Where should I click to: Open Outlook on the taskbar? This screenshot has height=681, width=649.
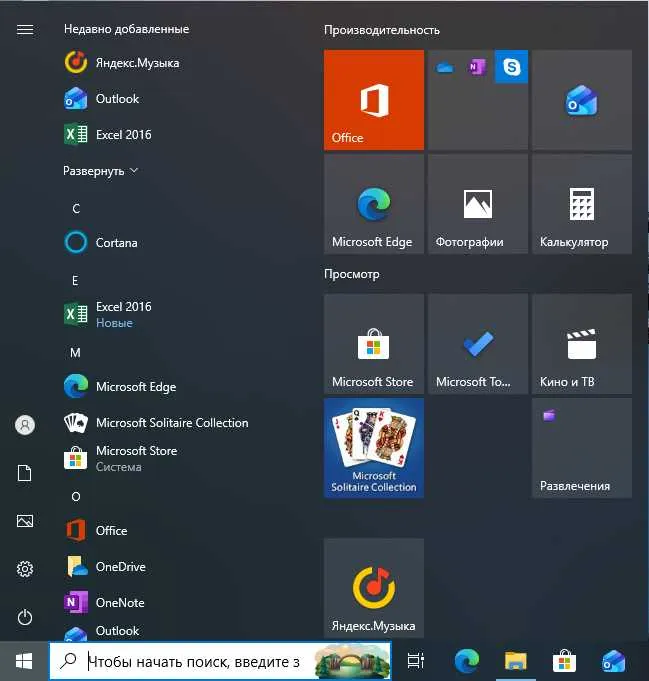(x=613, y=661)
